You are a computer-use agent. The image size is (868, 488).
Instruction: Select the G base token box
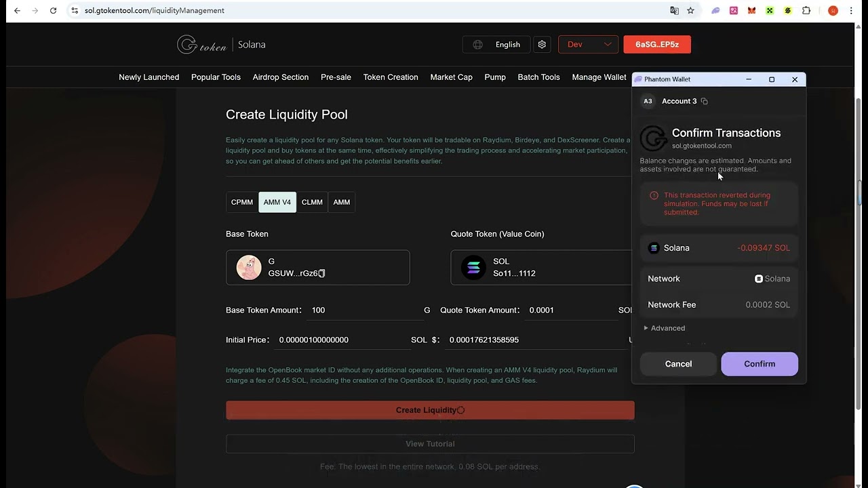[x=318, y=267]
